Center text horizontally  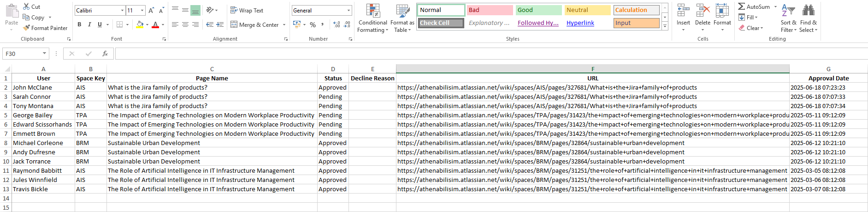tap(185, 24)
